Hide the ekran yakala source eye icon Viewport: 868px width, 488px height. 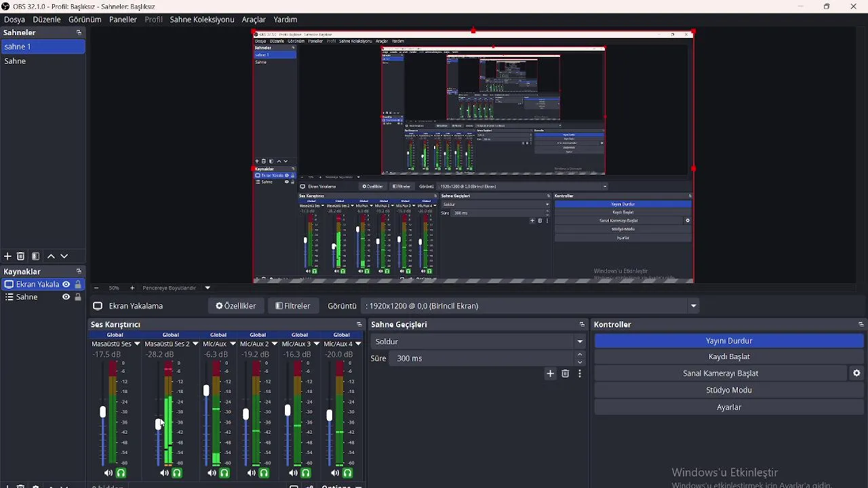[66, 285]
